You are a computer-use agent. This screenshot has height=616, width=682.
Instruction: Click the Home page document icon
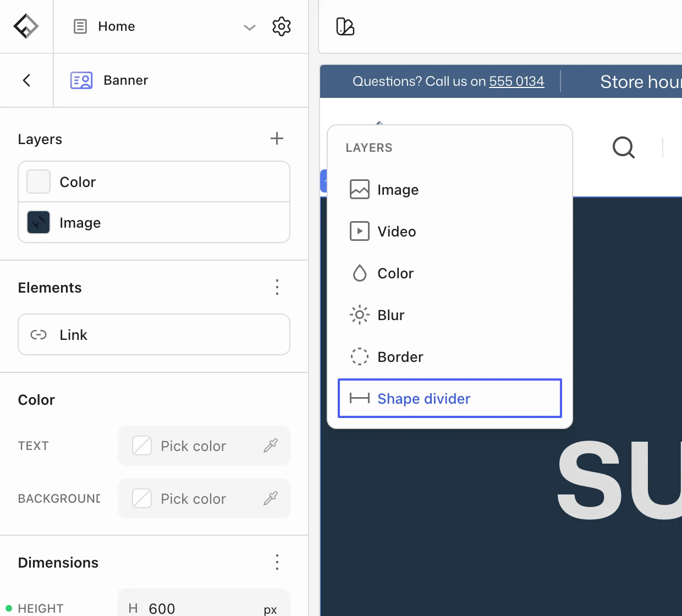[80, 26]
